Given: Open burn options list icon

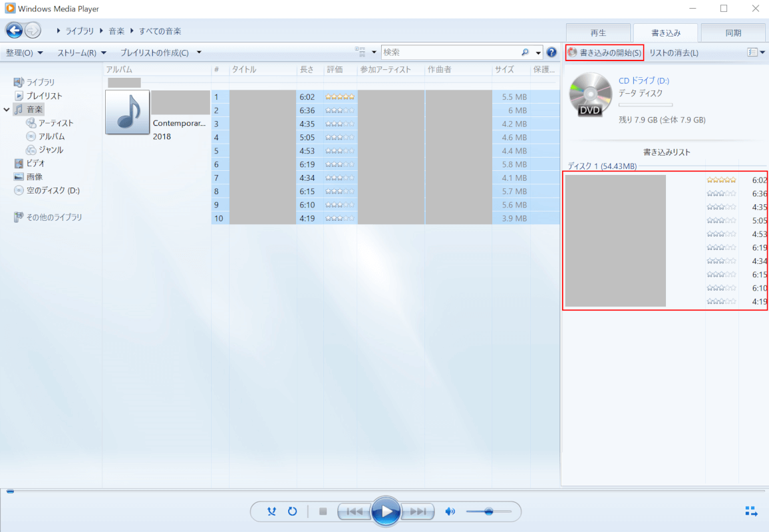Looking at the screenshot, I should click(752, 52).
